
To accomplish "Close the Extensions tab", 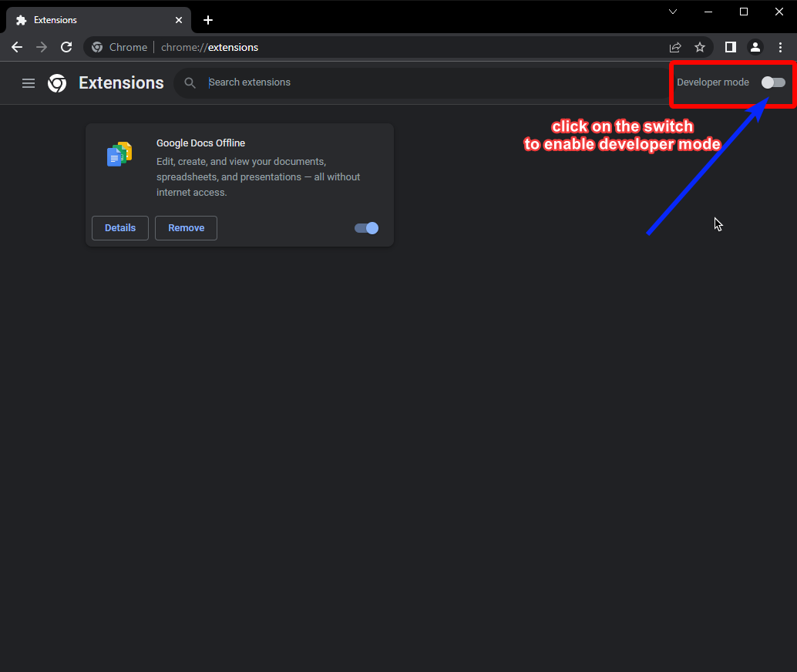I will point(179,20).
